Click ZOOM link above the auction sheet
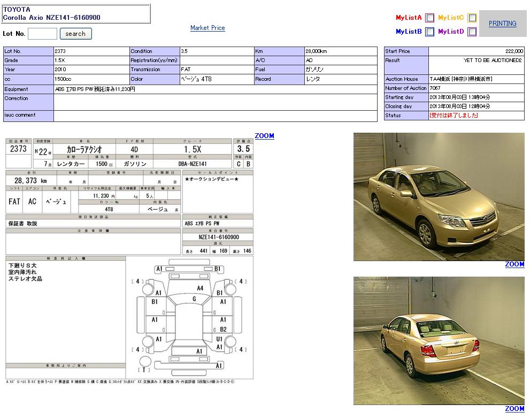Image resolution: width=530 pixels, height=420 pixels. (264, 136)
